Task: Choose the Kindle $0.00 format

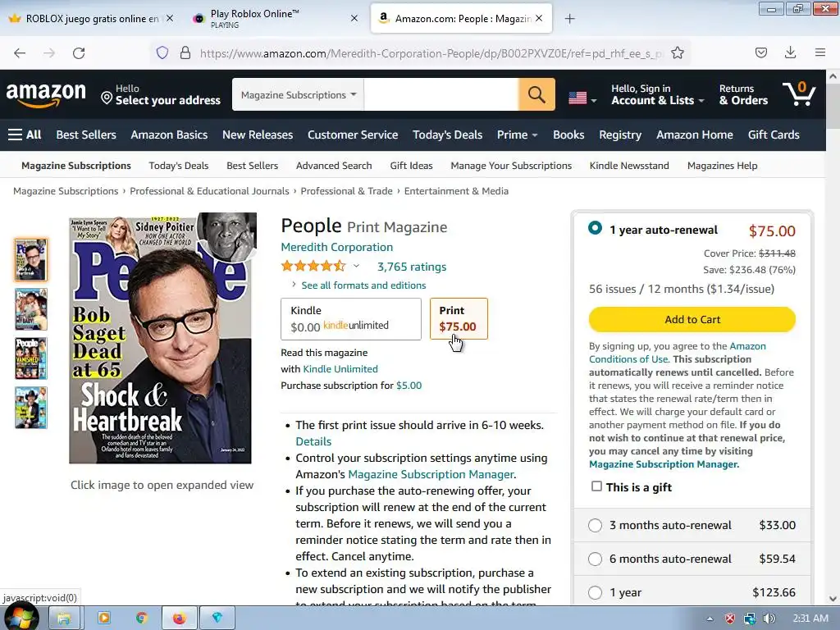Action: tap(351, 319)
